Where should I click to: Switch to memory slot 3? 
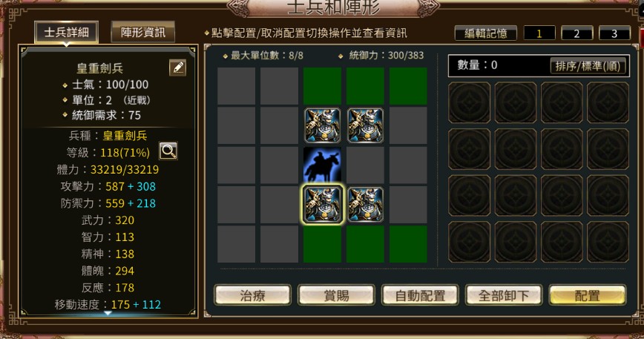click(x=614, y=33)
